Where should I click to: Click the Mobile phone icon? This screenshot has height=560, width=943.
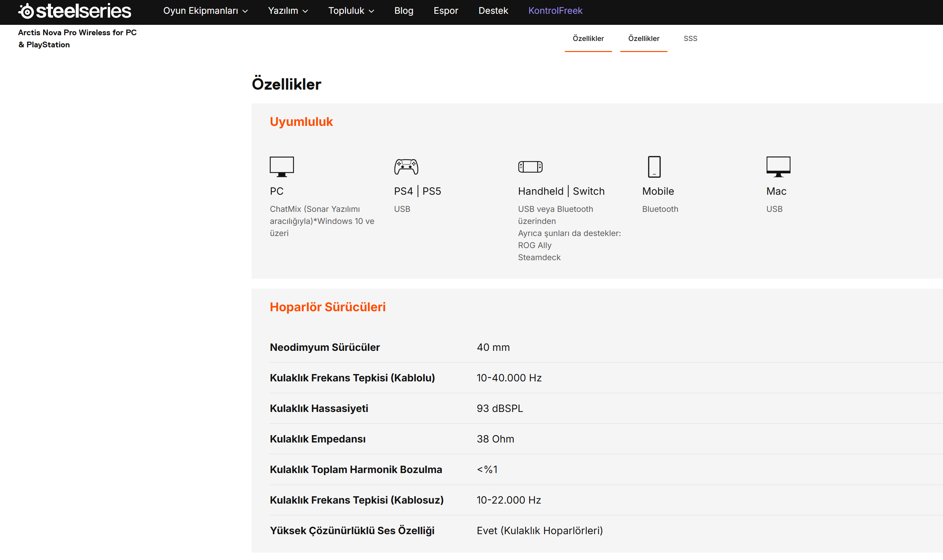(x=654, y=167)
